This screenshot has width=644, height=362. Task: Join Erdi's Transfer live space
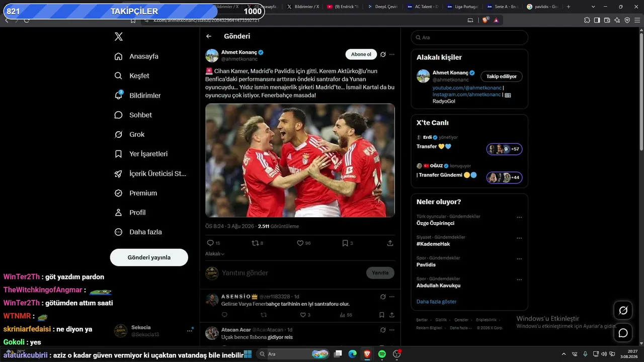[x=504, y=149]
